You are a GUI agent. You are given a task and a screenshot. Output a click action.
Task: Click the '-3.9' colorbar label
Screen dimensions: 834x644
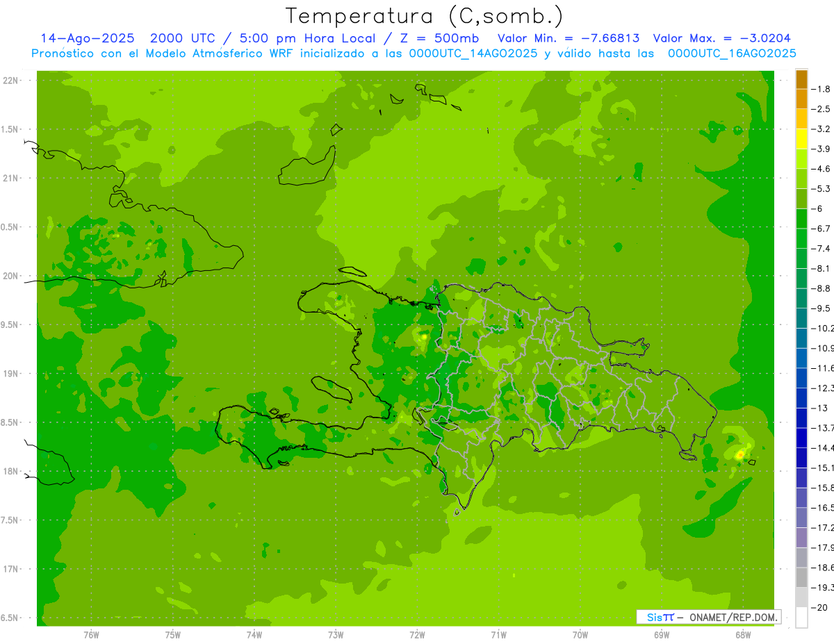click(821, 149)
